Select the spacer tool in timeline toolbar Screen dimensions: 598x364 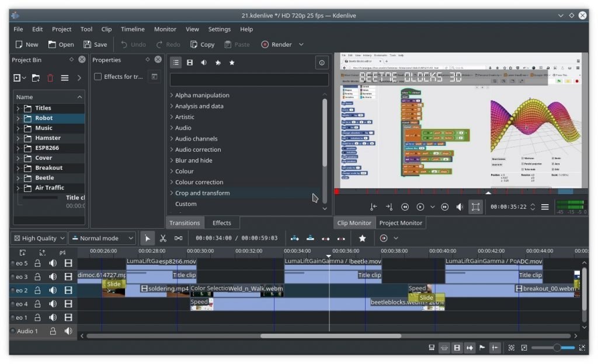(x=178, y=238)
